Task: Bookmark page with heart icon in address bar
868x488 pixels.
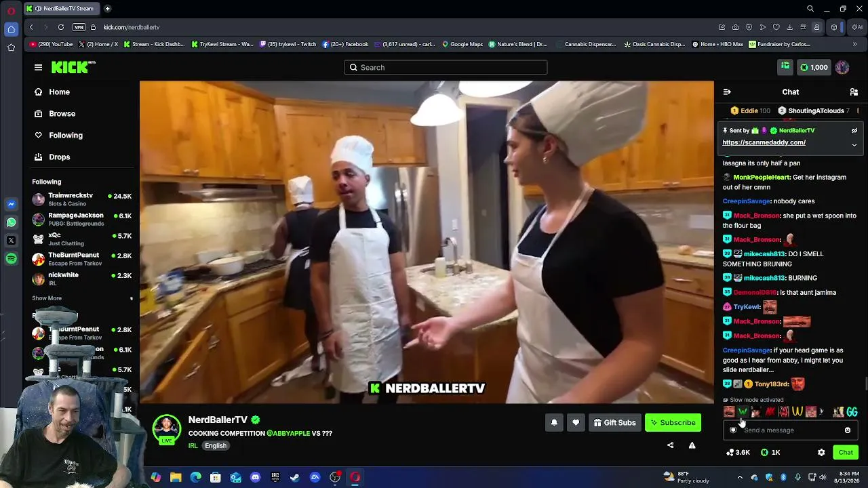Action: point(776,27)
